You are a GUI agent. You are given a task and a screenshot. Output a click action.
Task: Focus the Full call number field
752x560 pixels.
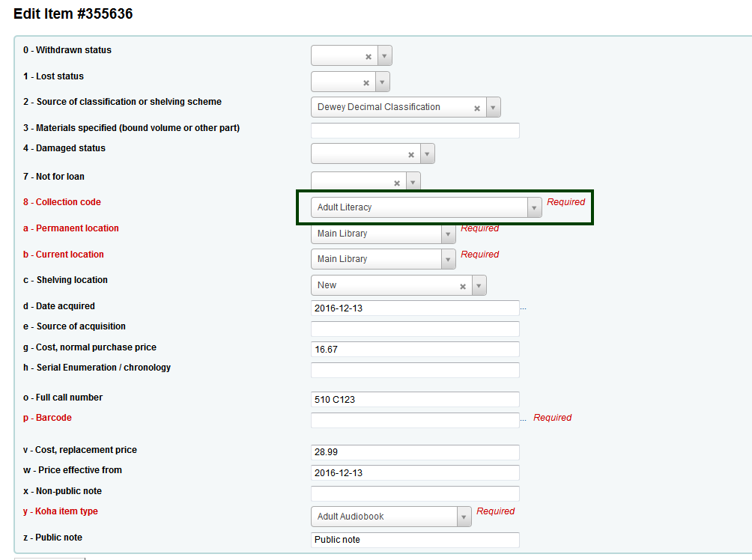(414, 400)
